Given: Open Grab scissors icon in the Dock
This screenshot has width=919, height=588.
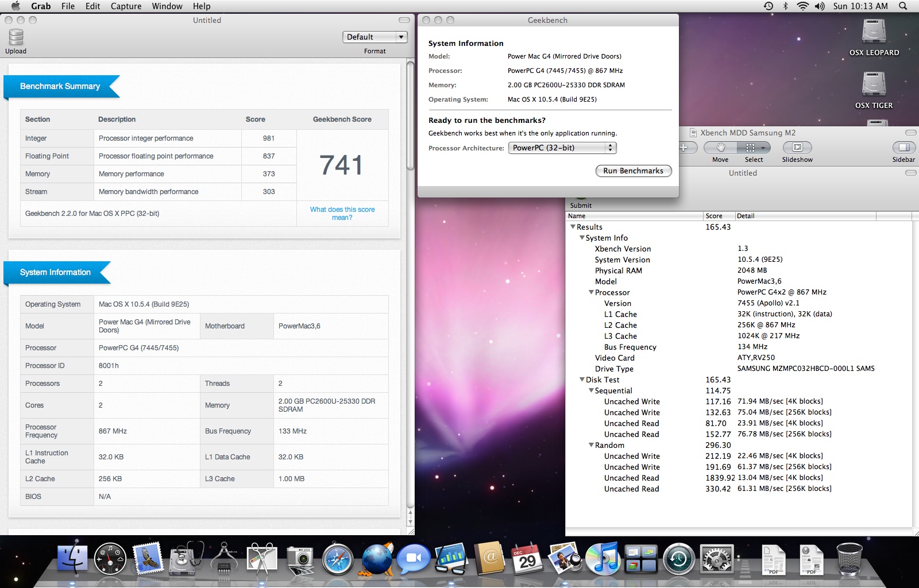Looking at the screenshot, I should [x=262, y=559].
